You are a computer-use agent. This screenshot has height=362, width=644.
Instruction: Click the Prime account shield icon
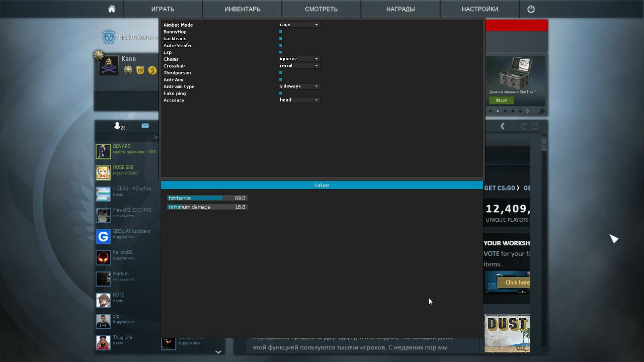tap(109, 37)
